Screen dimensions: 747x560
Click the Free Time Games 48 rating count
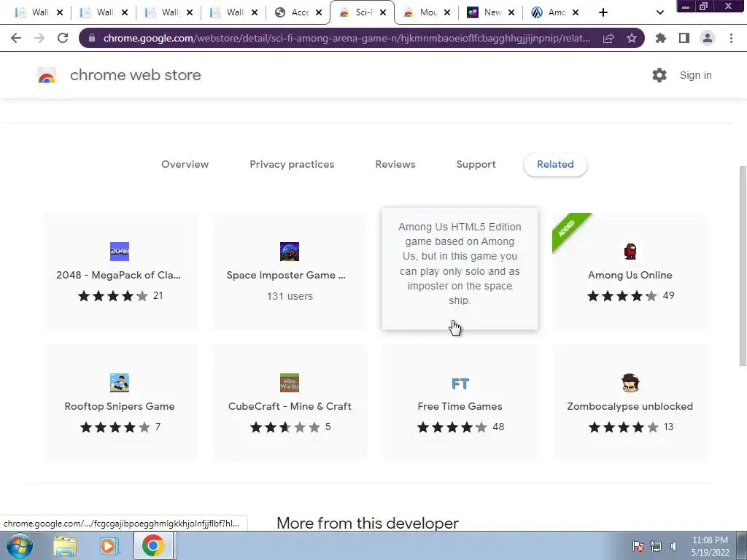pyautogui.click(x=498, y=427)
